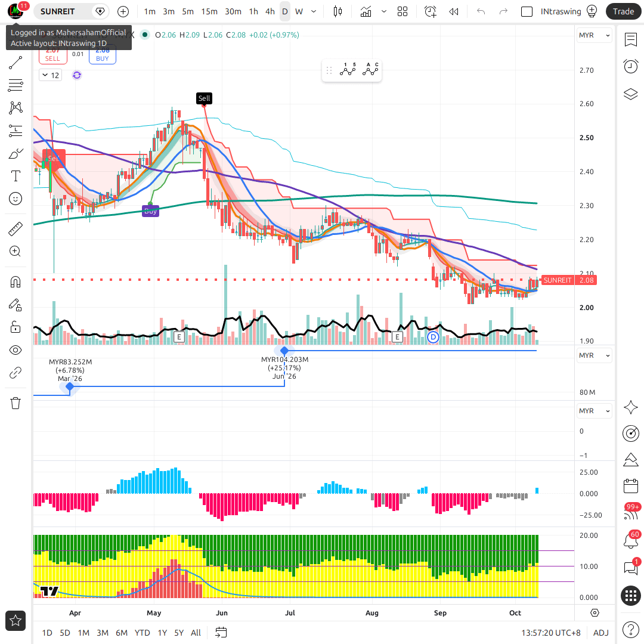Expand indicator templates dropdown chevron

pyautogui.click(x=384, y=11)
